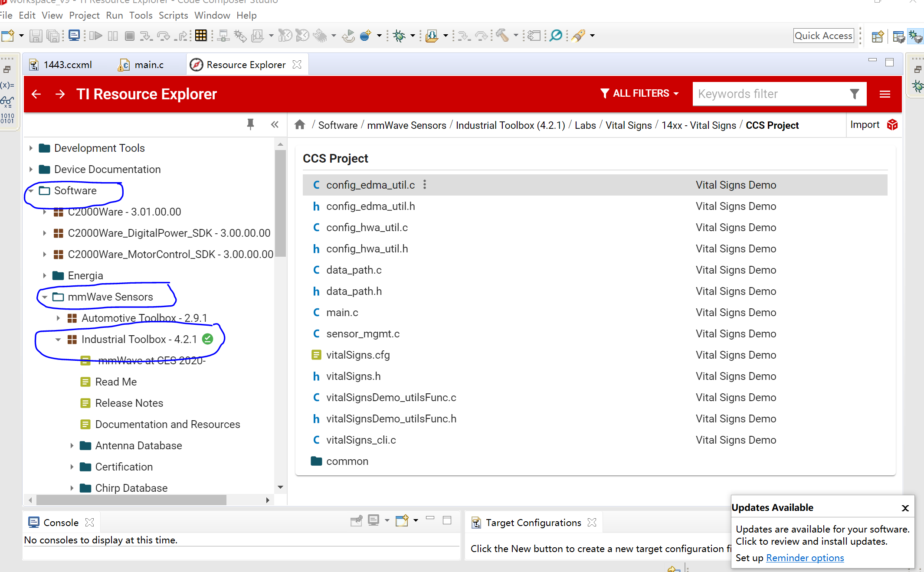Viewport: 924px width, 572px height.
Task: Pin the Resource Explorer tree panel
Action: (x=250, y=124)
